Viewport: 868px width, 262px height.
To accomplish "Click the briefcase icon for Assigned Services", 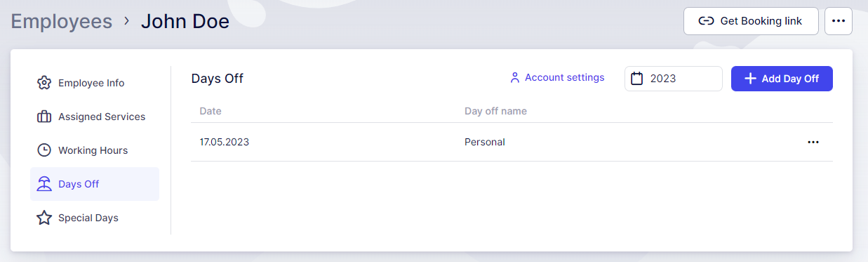I will (x=44, y=117).
